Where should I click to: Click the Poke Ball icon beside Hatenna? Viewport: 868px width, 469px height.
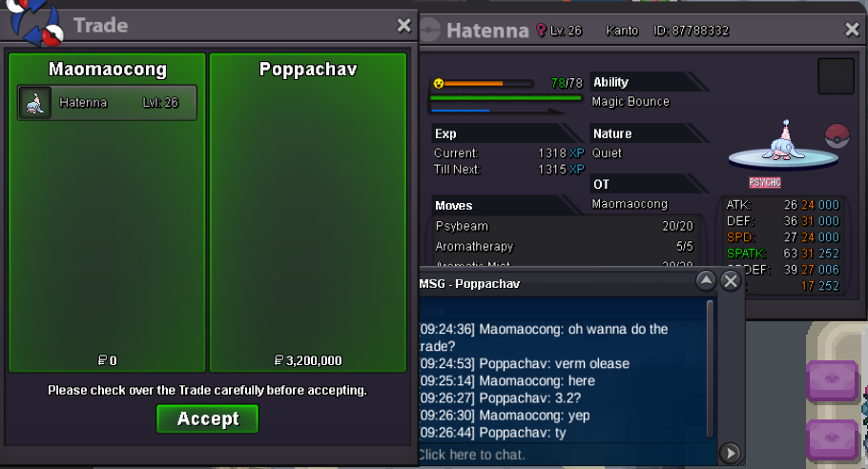click(x=837, y=134)
